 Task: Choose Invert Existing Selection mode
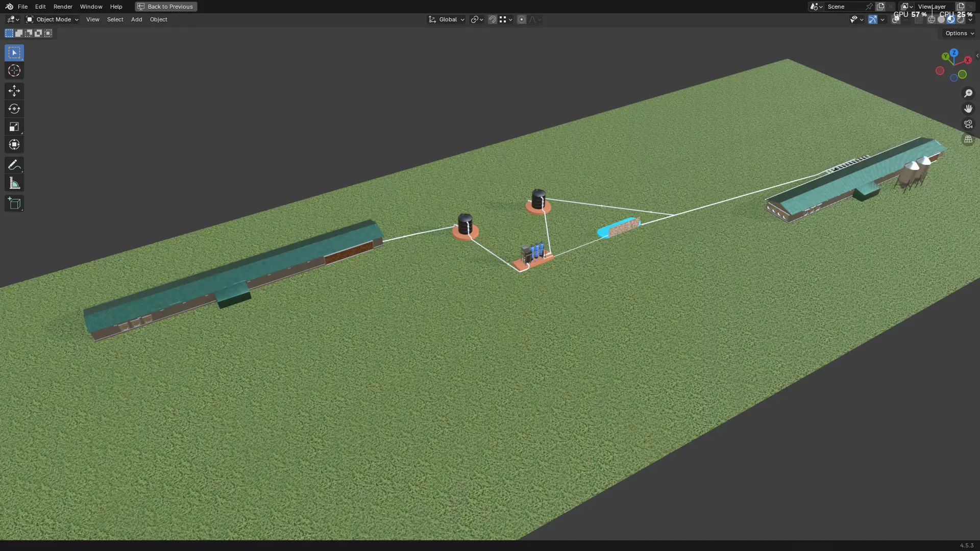click(x=38, y=33)
